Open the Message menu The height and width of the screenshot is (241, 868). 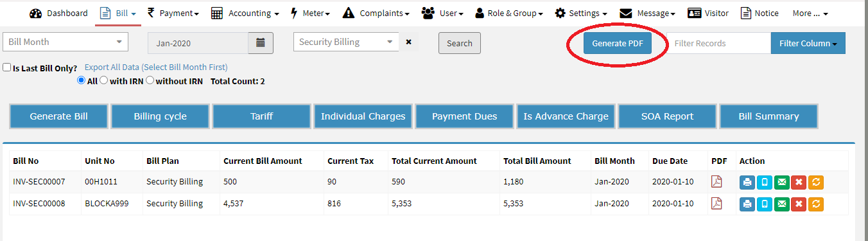point(647,13)
